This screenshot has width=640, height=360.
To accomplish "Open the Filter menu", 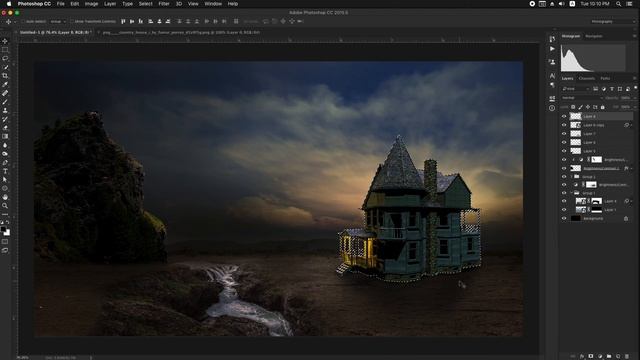I will tap(164, 4).
